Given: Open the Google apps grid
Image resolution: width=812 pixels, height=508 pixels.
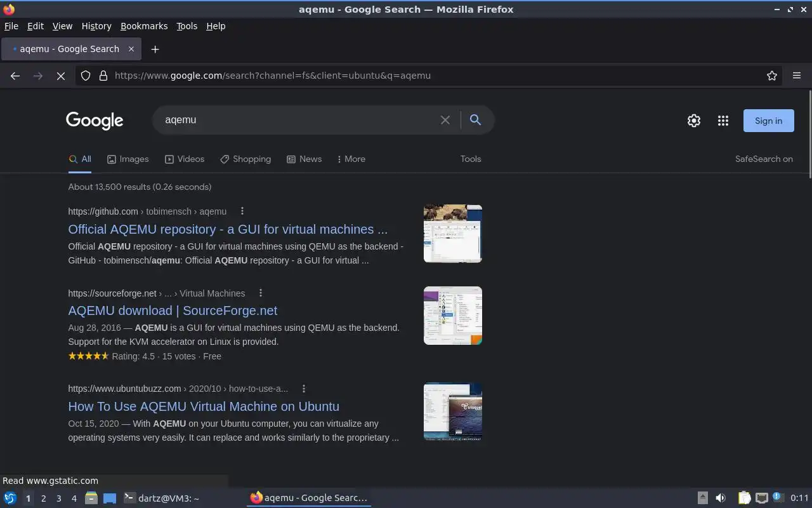Looking at the screenshot, I should click(x=723, y=121).
